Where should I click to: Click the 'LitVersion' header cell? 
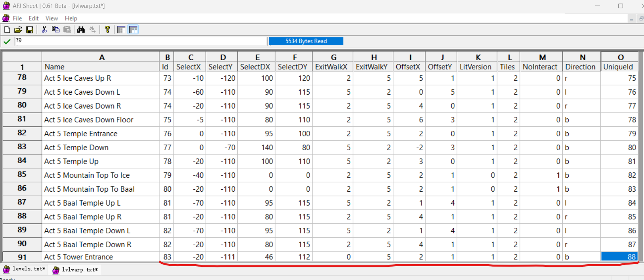click(477, 67)
